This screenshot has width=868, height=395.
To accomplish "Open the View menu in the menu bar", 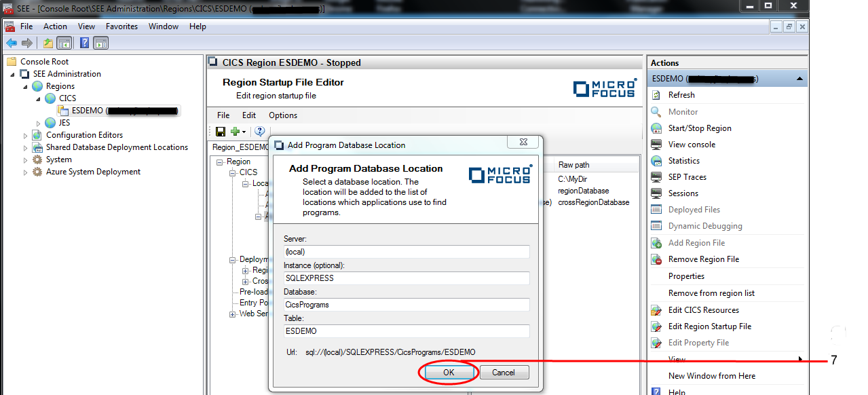I will (86, 26).
